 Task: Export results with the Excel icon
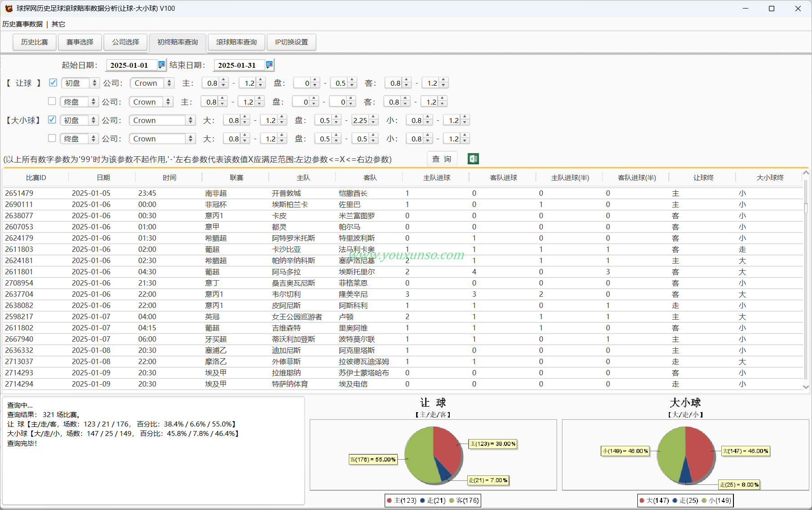[473, 159]
